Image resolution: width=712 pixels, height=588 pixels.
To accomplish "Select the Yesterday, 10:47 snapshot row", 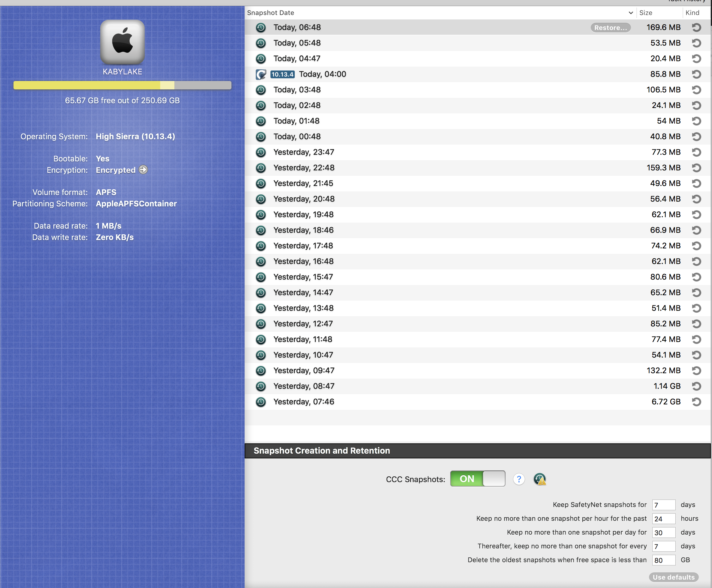I will tap(478, 355).
